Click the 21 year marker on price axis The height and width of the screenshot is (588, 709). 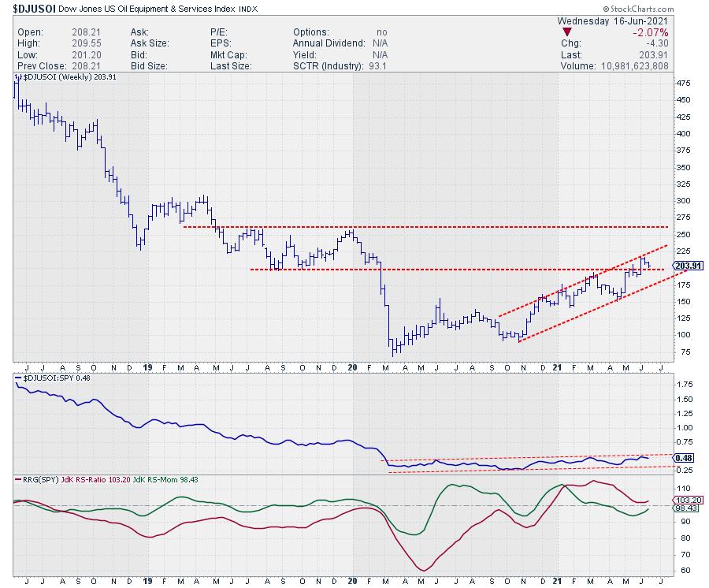[x=559, y=367]
